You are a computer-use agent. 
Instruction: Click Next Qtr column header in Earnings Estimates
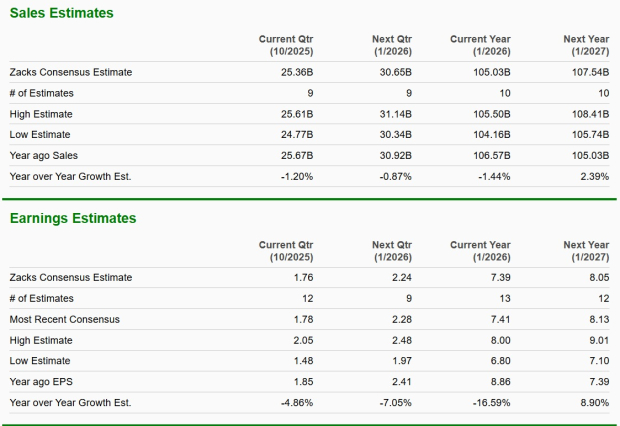click(392, 250)
